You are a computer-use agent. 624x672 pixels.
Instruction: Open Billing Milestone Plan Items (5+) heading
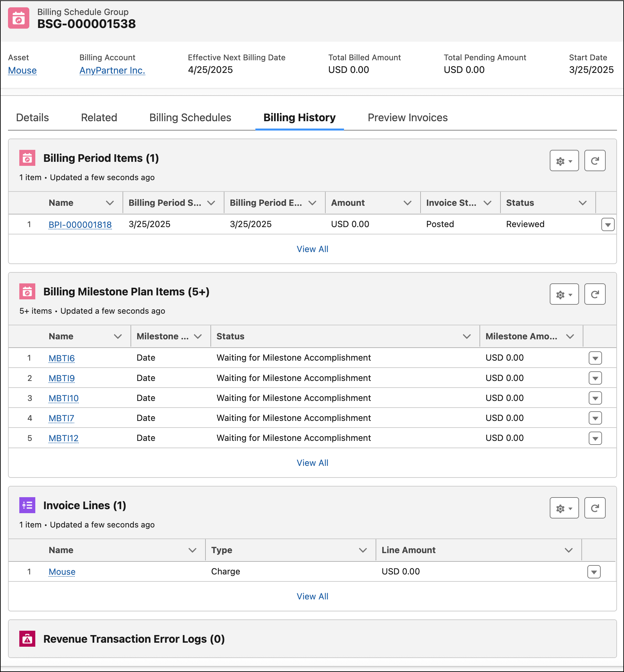point(126,291)
